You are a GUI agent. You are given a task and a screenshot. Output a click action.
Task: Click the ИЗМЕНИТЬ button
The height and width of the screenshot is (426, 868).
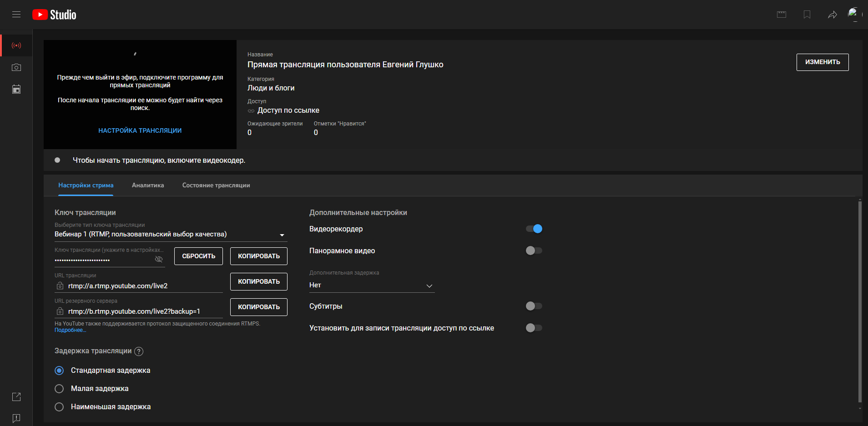(x=822, y=62)
